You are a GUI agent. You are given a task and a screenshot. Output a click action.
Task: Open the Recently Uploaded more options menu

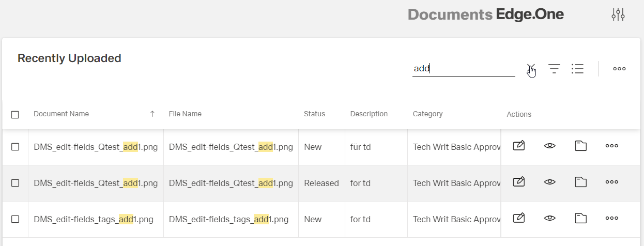coord(619,69)
